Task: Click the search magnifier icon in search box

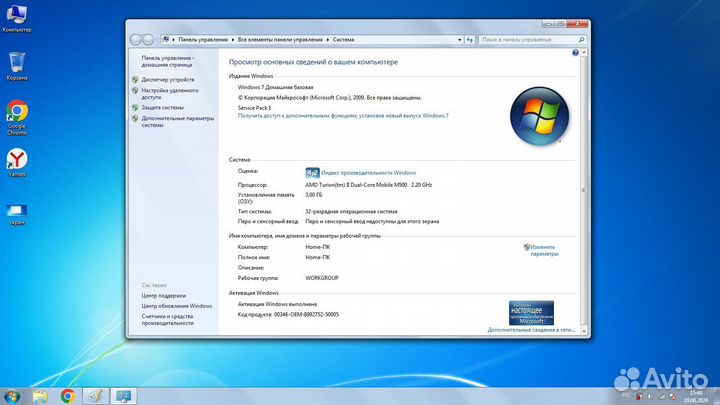Action: 581,40
